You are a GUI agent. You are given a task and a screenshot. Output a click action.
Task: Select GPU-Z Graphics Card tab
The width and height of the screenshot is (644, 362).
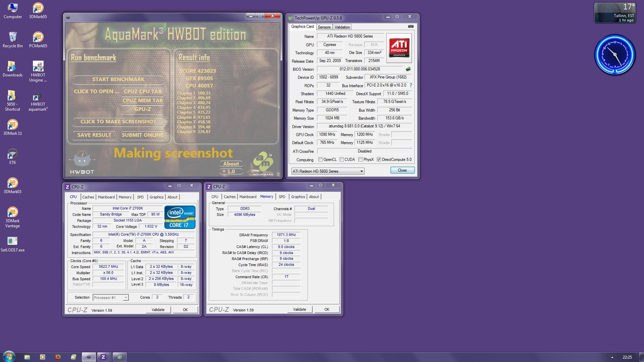pyautogui.click(x=302, y=26)
